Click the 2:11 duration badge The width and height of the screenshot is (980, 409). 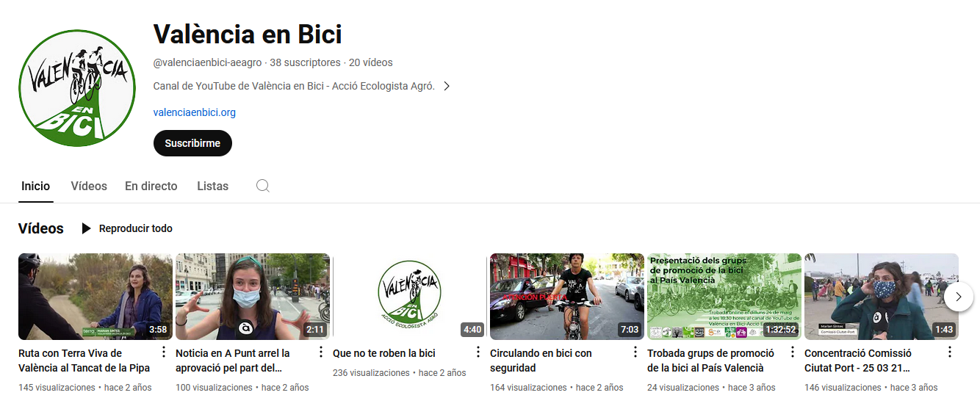pos(315,330)
